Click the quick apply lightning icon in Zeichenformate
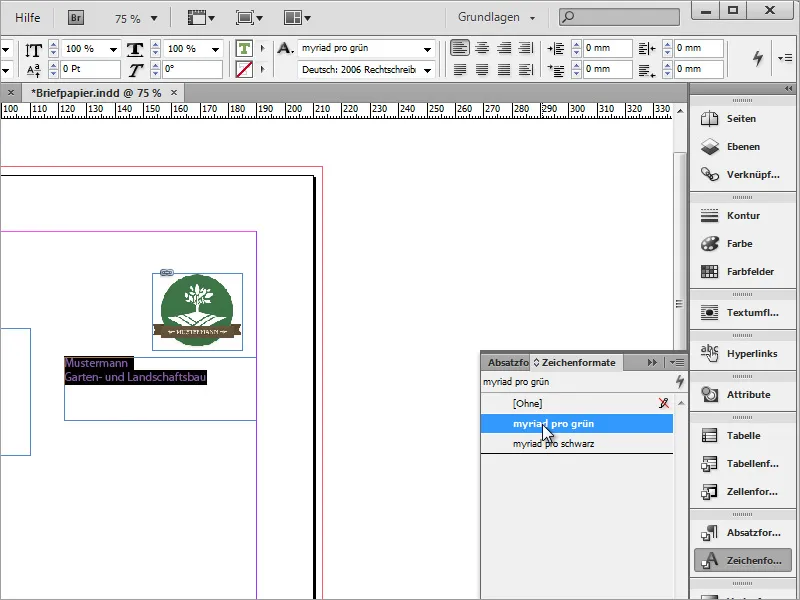This screenshot has height=600, width=800. click(680, 381)
